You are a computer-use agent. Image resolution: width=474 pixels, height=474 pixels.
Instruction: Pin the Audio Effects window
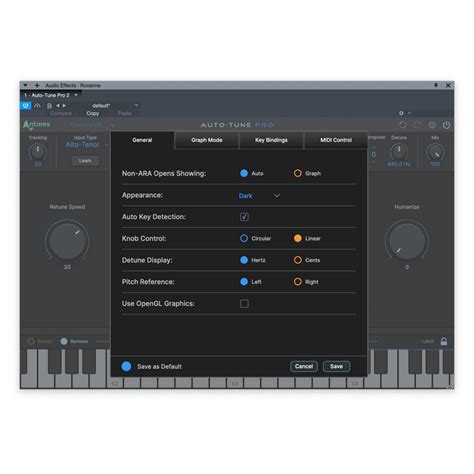click(436, 85)
